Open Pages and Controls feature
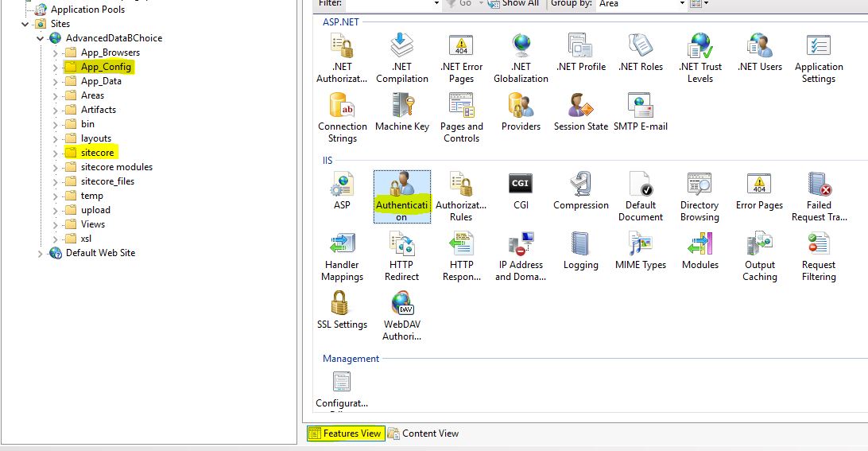The image size is (868, 451). point(461,118)
